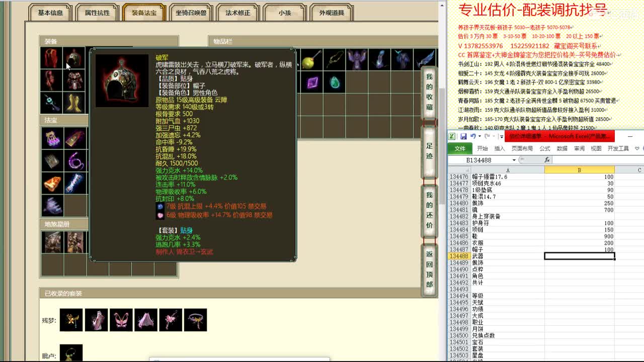Viewport: 644px width, 362px height.
Task: Select the thin necklace item in inventory
Action: (x=334, y=59)
